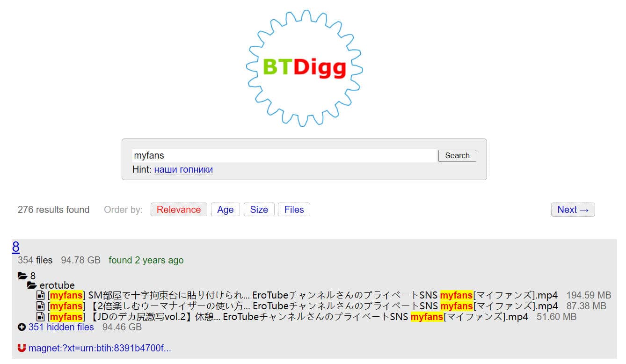The width and height of the screenshot is (626, 364).
Task: Order results by Age
Action: click(225, 210)
